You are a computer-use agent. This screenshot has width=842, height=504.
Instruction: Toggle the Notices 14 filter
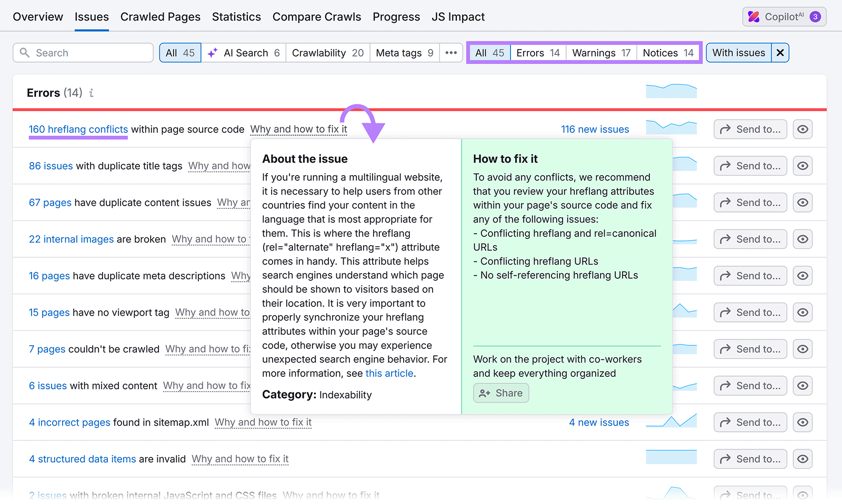(668, 53)
